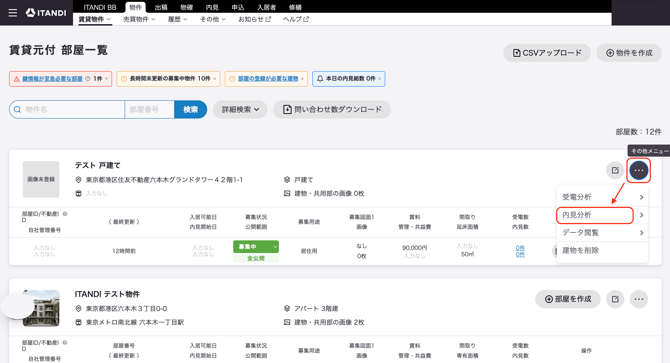Click the bell icon in 本日の内見総数 chip
670x363 pixels.
(320, 79)
